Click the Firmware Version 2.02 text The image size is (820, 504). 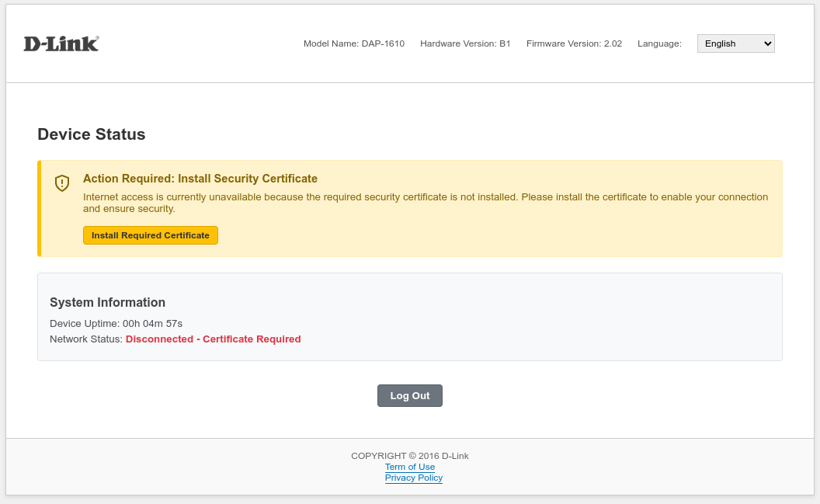(574, 43)
